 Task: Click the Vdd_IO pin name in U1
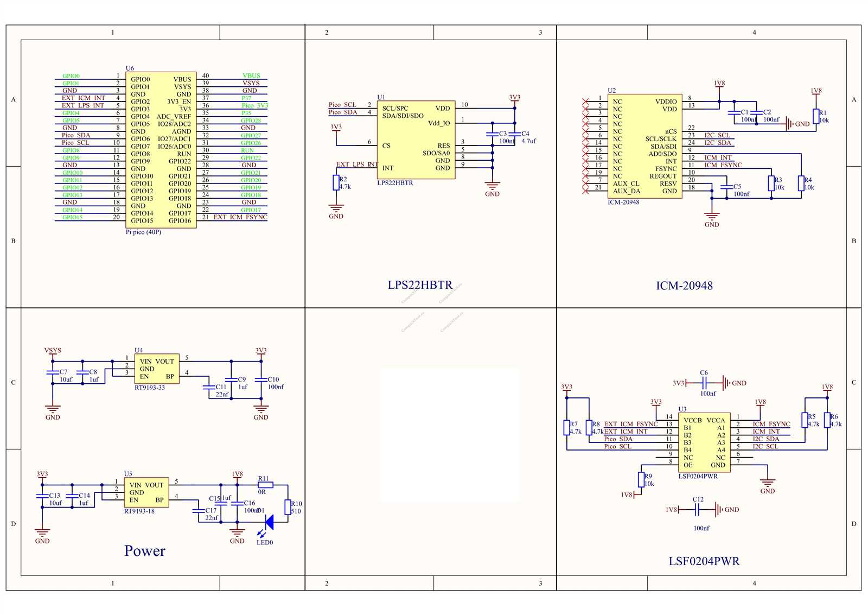click(439, 123)
